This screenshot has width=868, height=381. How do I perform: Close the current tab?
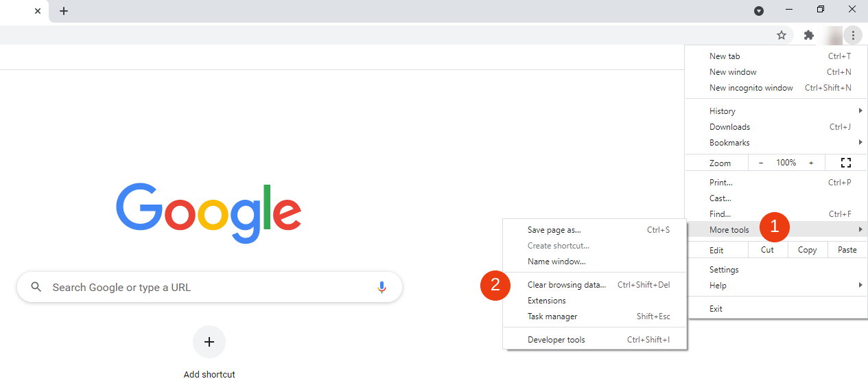click(x=38, y=11)
